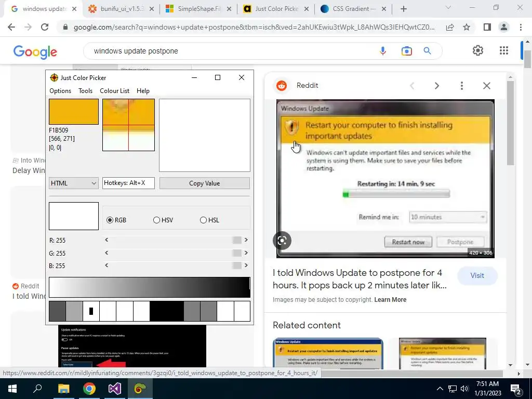Select the dark grey first palette swatch
This screenshot has width=532, height=399.
[57, 311]
